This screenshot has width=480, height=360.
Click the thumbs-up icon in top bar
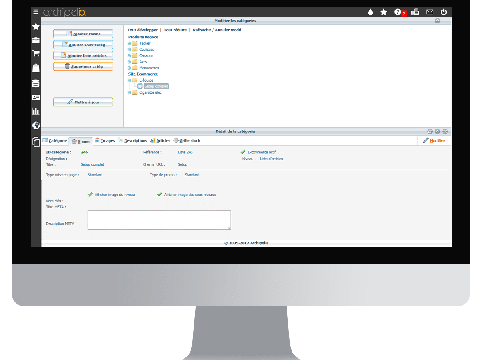coord(415,12)
